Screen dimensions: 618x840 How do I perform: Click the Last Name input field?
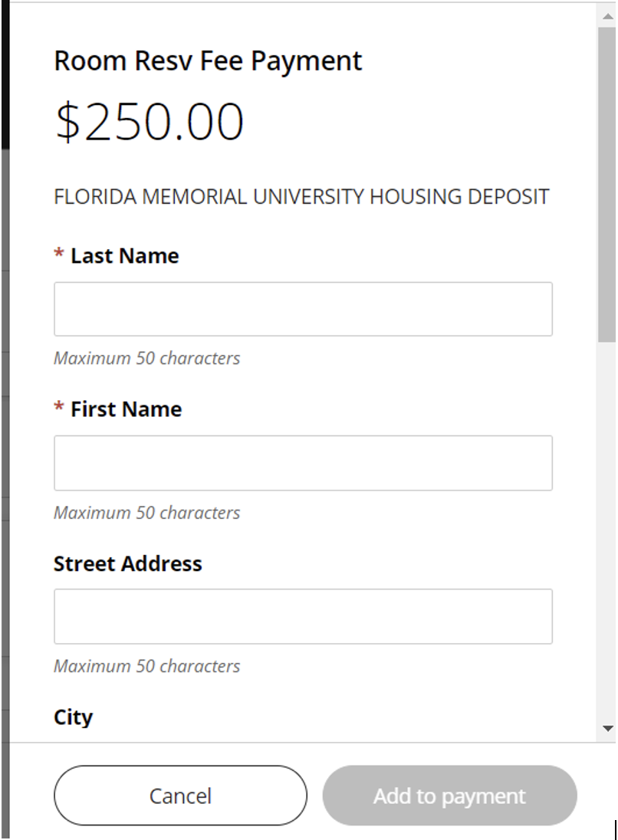coord(303,309)
